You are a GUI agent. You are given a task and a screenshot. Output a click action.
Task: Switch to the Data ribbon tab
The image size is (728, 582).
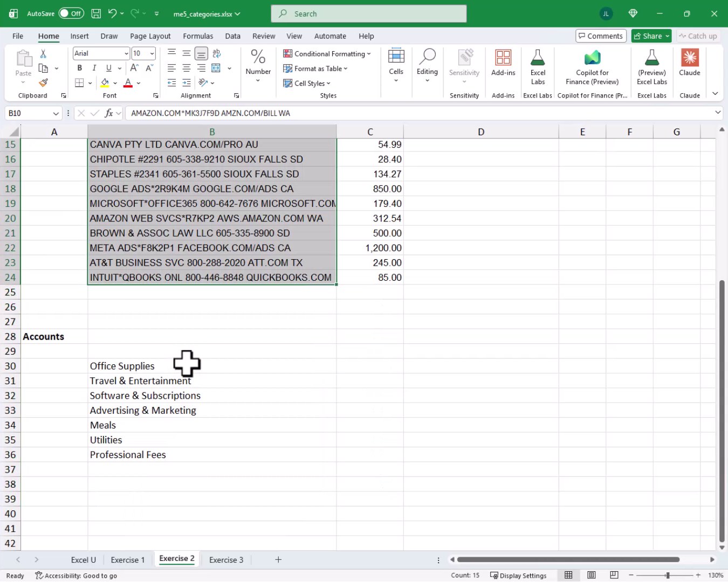(232, 36)
